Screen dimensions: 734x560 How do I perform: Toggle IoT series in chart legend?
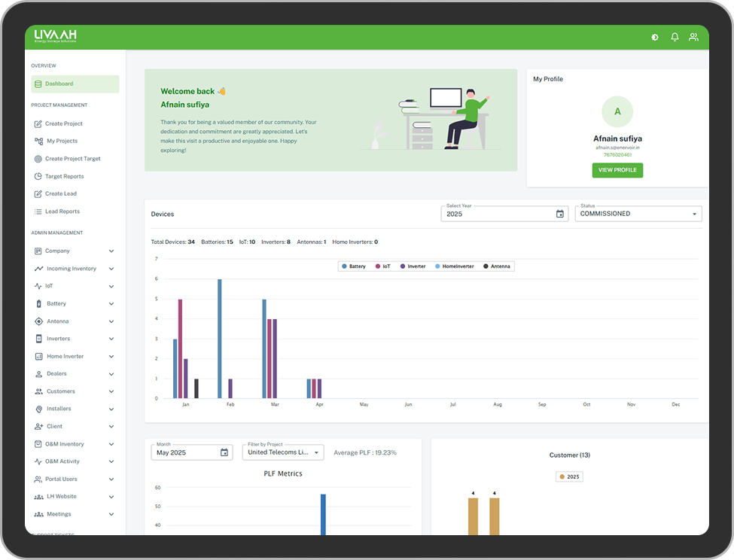[x=382, y=266]
